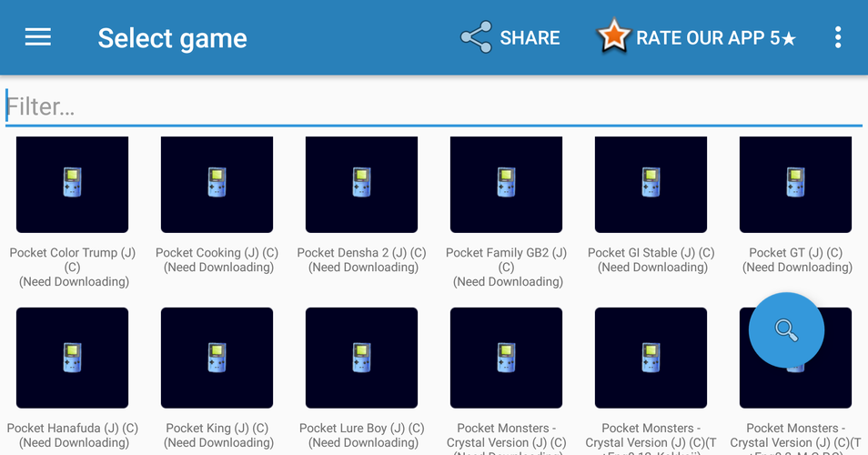Select Pocket Monsters Crystal Version (J) (C) thumbnail
Screen dimensions: 868x455
[x=506, y=358]
